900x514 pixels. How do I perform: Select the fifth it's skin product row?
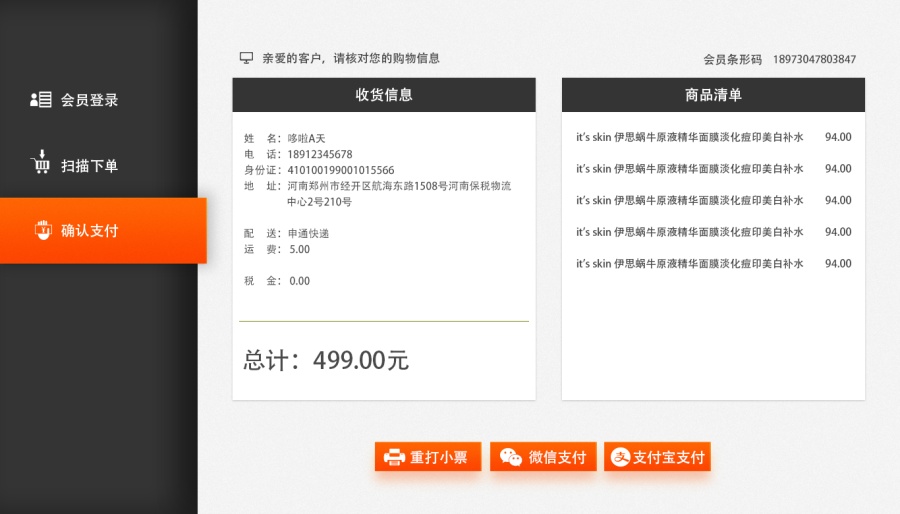(713, 263)
